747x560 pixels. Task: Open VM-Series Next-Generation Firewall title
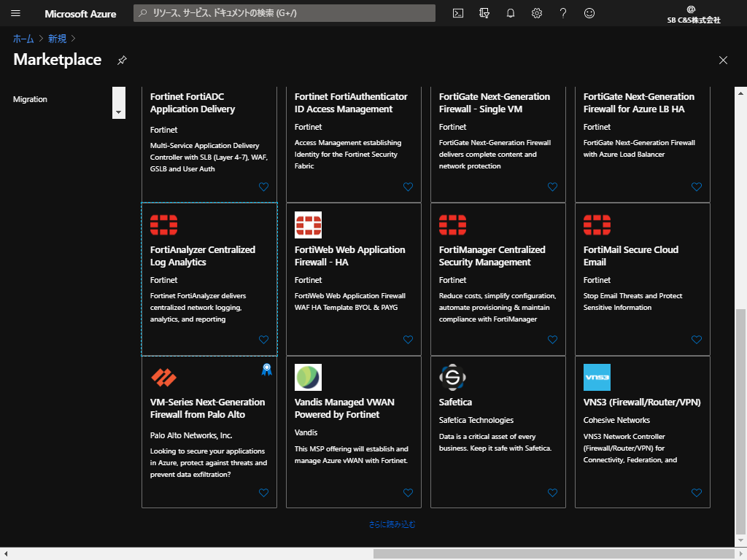point(207,408)
